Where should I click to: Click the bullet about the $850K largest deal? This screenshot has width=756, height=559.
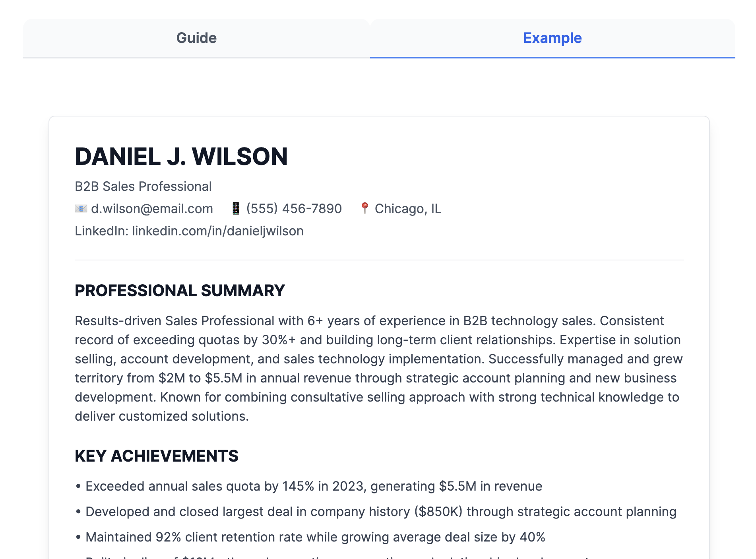381,512
